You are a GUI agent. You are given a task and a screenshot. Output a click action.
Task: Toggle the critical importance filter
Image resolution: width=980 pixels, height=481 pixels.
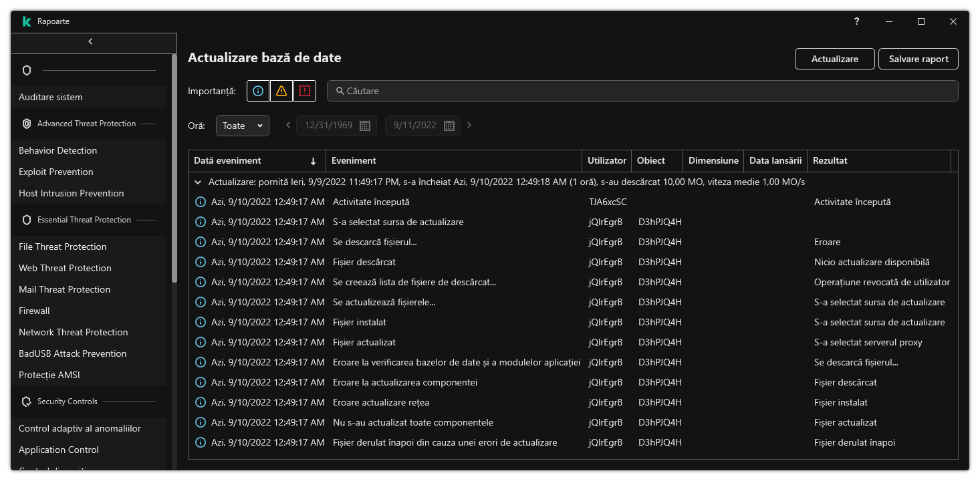(305, 91)
